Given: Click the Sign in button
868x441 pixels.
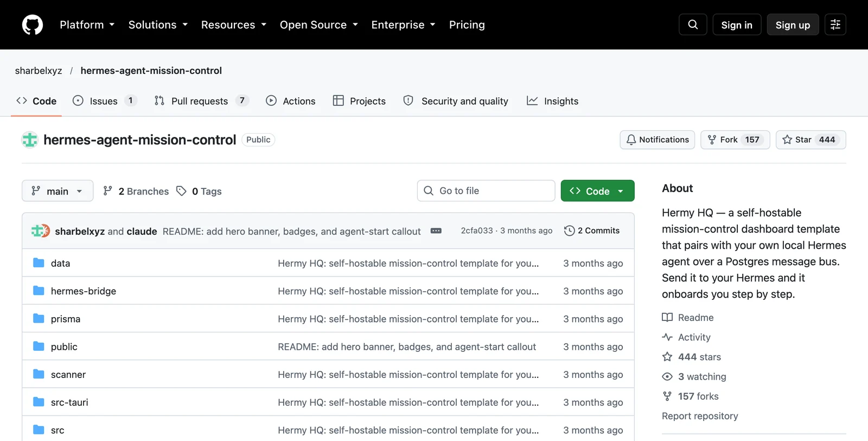Looking at the screenshot, I should coord(737,24).
